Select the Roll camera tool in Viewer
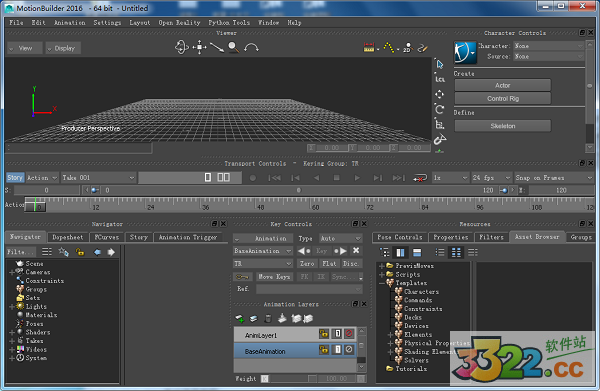The image size is (600, 391). [x=251, y=48]
